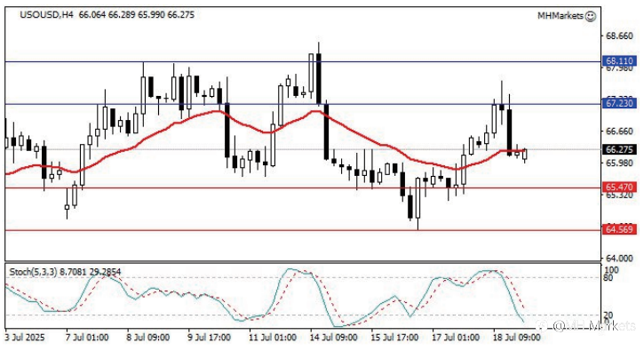Click the 15 Jul 17:00 time label

coord(394,338)
